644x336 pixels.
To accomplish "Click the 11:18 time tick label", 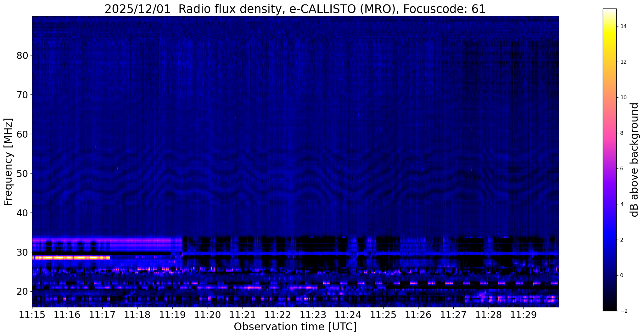I will coord(137,315).
